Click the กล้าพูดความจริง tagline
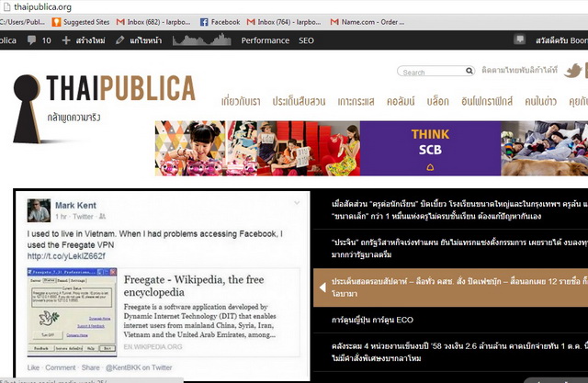The width and height of the screenshot is (588, 383). (73, 118)
